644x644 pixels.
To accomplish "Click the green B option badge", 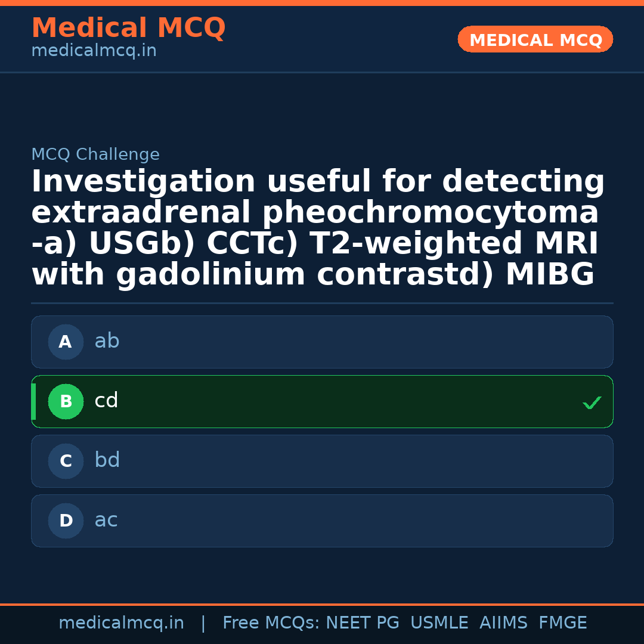I will (x=66, y=401).
